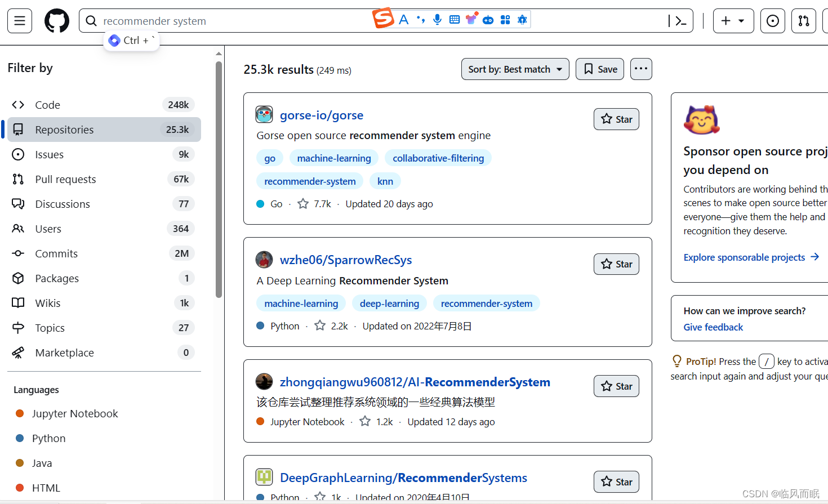Open the Pull requests icon in header
Image resolution: width=828 pixels, height=504 pixels.
point(804,21)
